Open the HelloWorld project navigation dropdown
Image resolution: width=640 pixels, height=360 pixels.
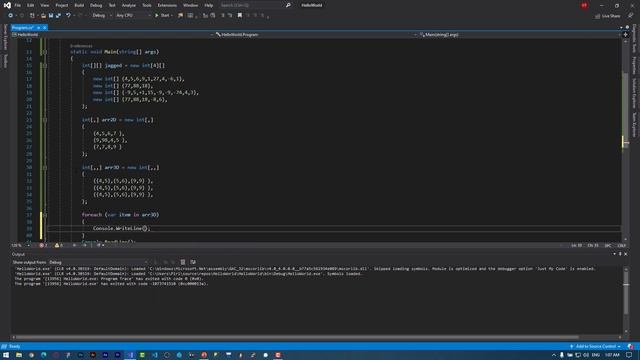coord(112,35)
